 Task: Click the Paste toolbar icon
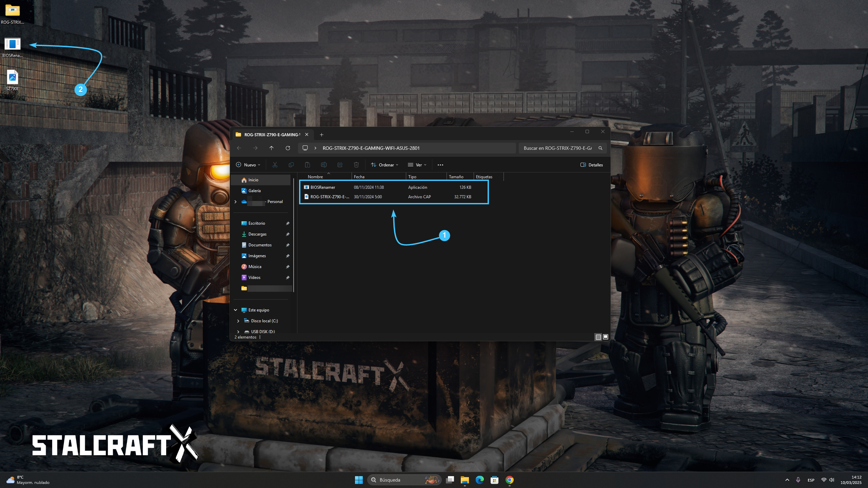click(308, 165)
